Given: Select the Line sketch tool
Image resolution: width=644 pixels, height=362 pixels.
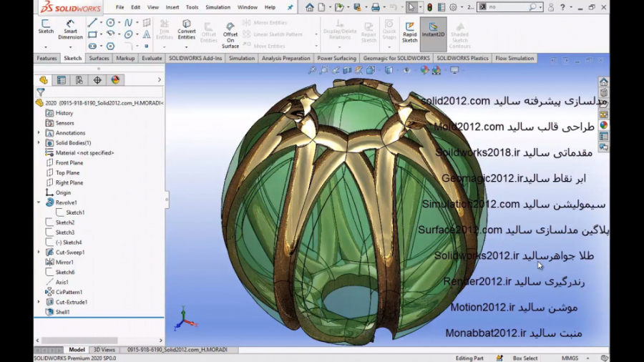Looking at the screenshot, I should coord(92,23).
